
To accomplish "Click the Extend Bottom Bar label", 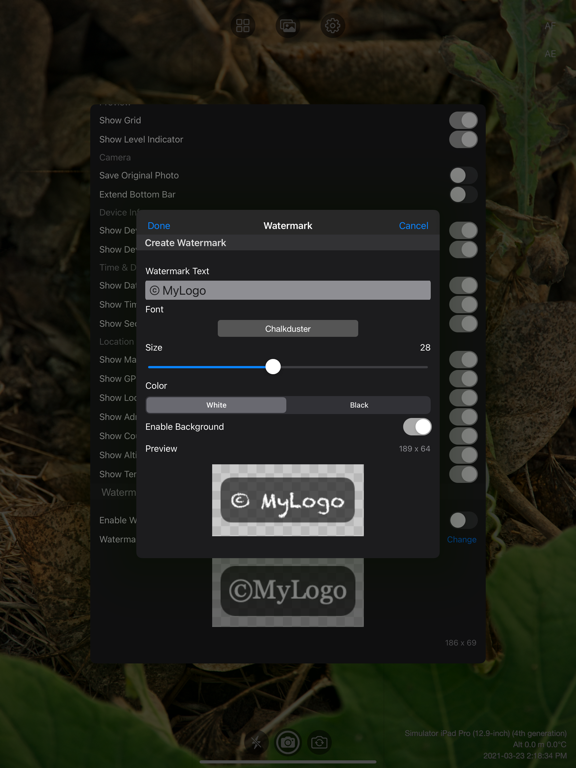I will pyautogui.click(x=137, y=194).
